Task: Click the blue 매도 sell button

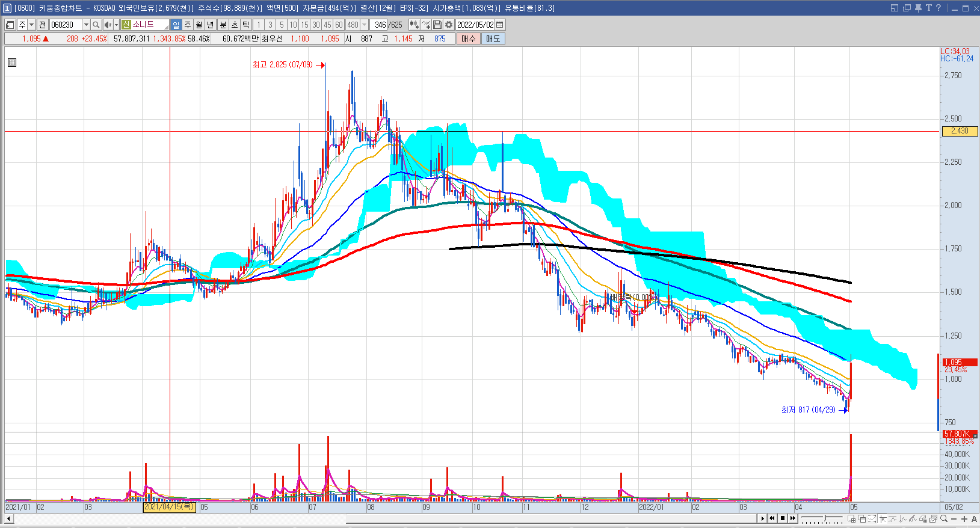Action: (x=493, y=38)
